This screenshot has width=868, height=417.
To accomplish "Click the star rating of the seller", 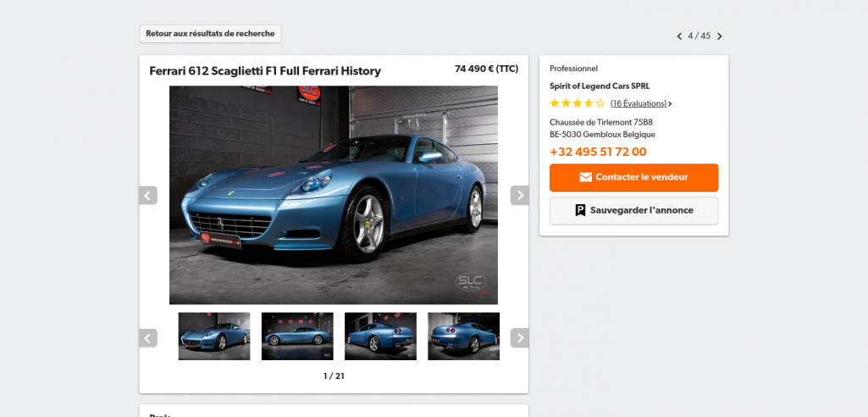I will pyautogui.click(x=578, y=103).
